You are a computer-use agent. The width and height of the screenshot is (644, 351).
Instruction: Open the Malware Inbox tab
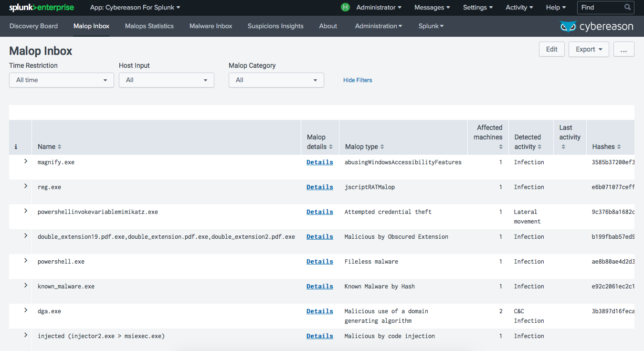211,26
